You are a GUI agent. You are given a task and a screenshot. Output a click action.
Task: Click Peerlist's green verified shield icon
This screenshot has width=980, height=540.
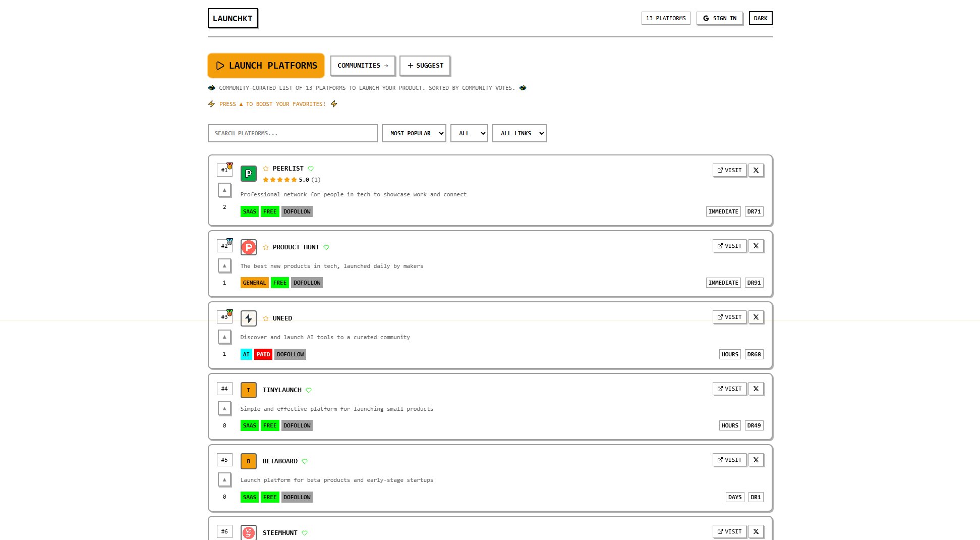311,169
